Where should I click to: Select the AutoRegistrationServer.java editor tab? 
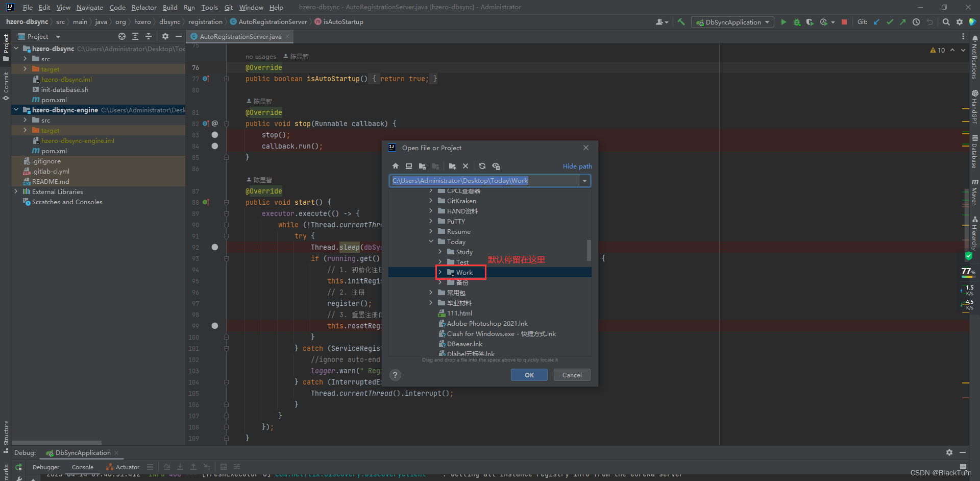click(240, 36)
